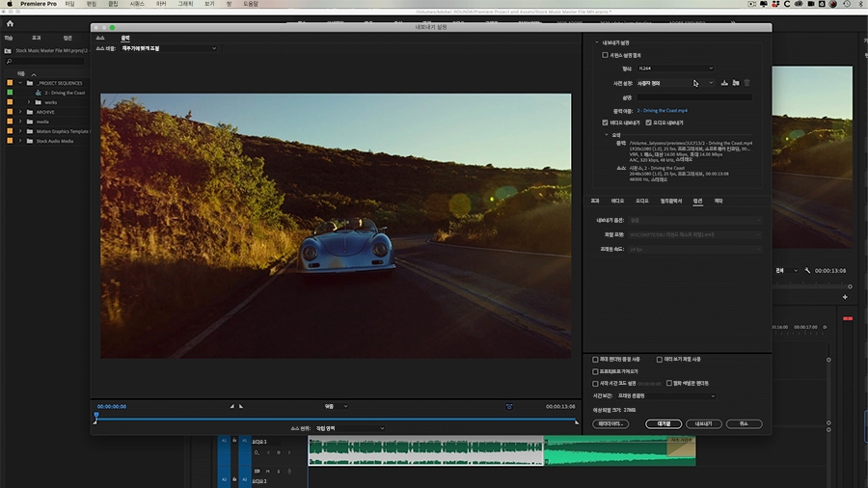Click the blue preview timeline scrub bar
The height and width of the screenshot is (488, 868).
click(x=336, y=419)
